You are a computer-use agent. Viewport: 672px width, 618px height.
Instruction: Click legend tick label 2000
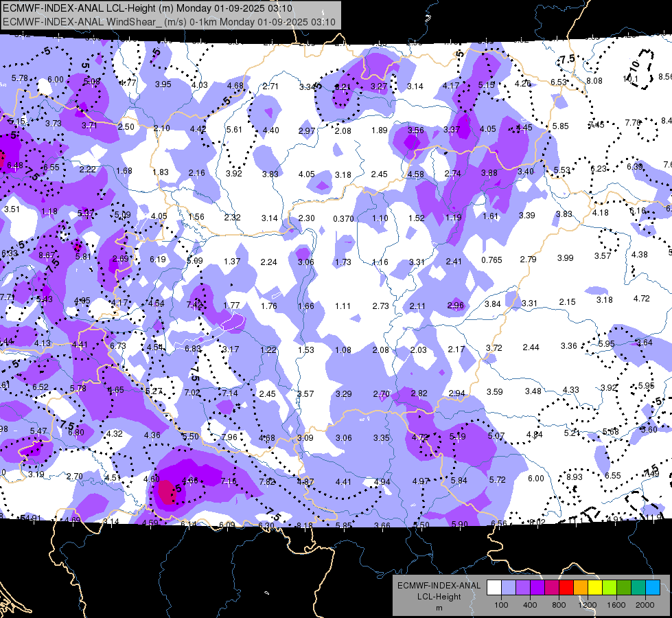[645, 605]
